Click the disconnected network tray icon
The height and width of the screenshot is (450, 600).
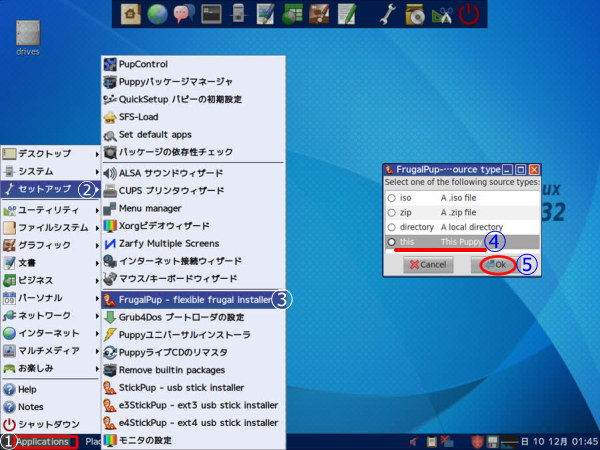[446, 442]
